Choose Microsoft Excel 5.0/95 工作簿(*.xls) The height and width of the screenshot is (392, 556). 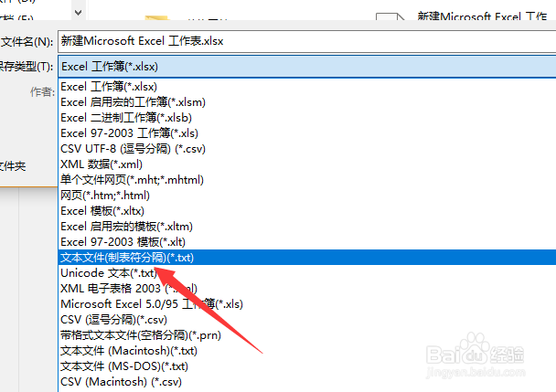[307, 304]
